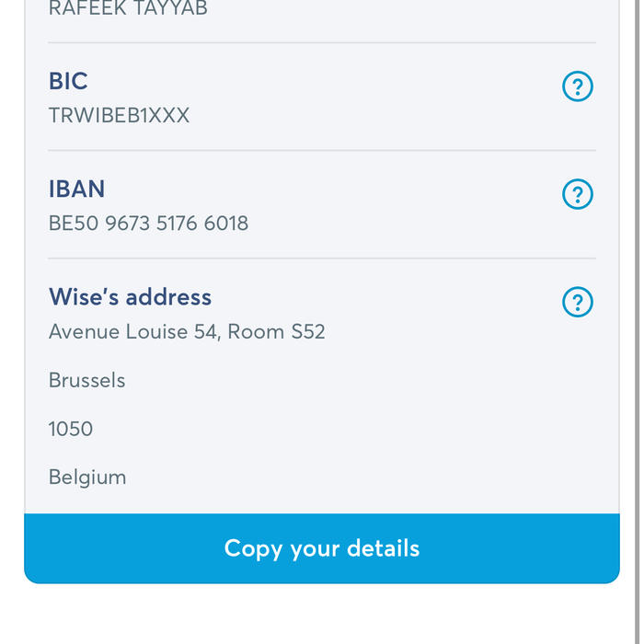Screen dimensions: 644x644
Task: Select the BIC code TRWIBEB1XXX
Action: [x=119, y=116]
